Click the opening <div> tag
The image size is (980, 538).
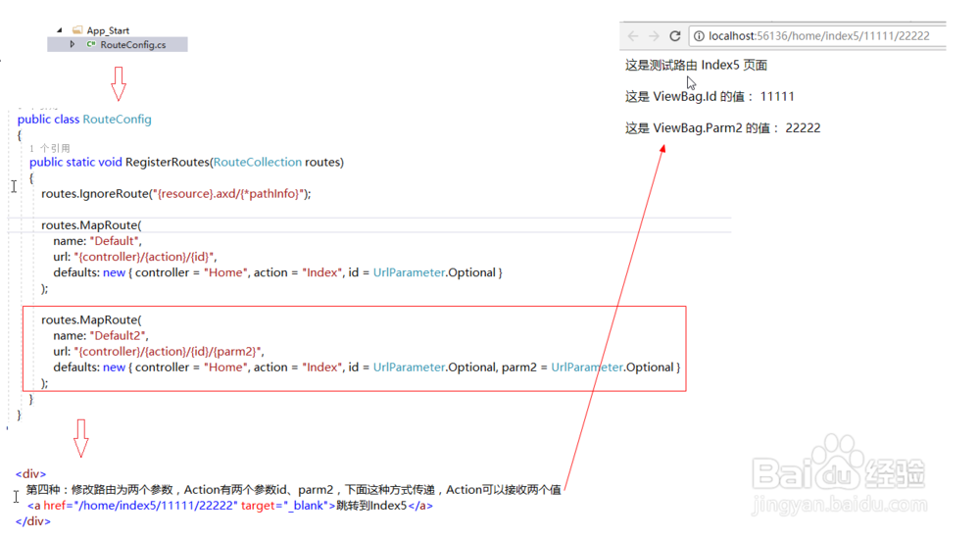tap(30, 474)
